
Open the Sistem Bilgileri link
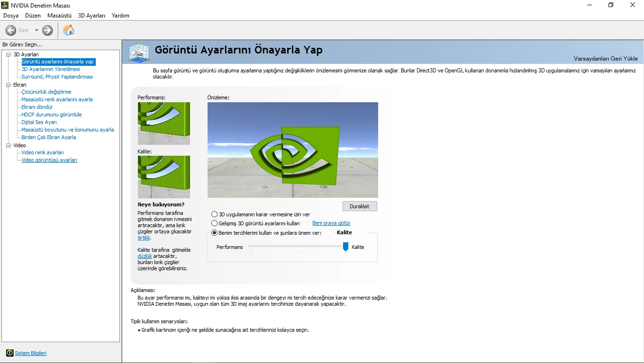pyautogui.click(x=31, y=353)
